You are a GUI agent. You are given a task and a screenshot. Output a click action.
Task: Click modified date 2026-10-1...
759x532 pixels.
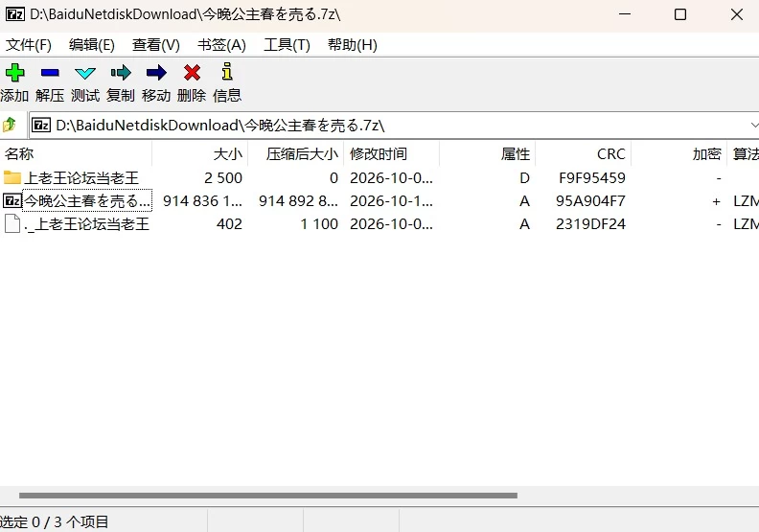pyautogui.click(x=392, y=201)
